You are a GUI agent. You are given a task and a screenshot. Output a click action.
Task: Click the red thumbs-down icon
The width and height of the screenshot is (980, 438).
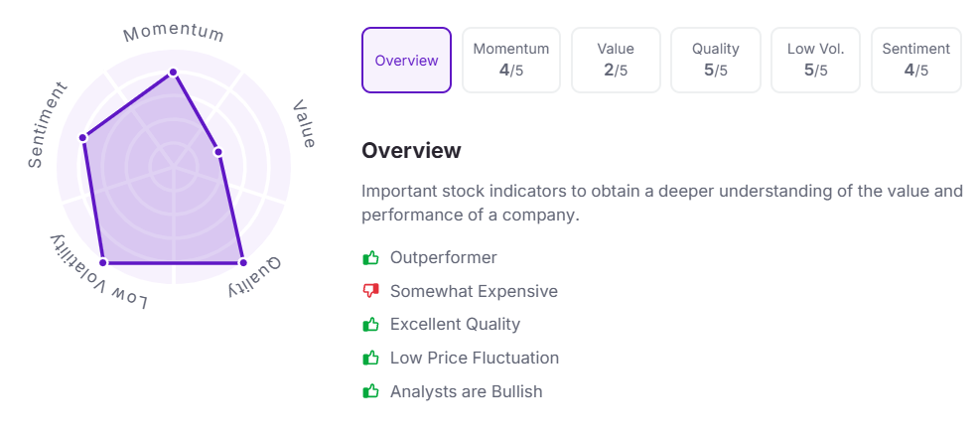click(x=371, y=292)
